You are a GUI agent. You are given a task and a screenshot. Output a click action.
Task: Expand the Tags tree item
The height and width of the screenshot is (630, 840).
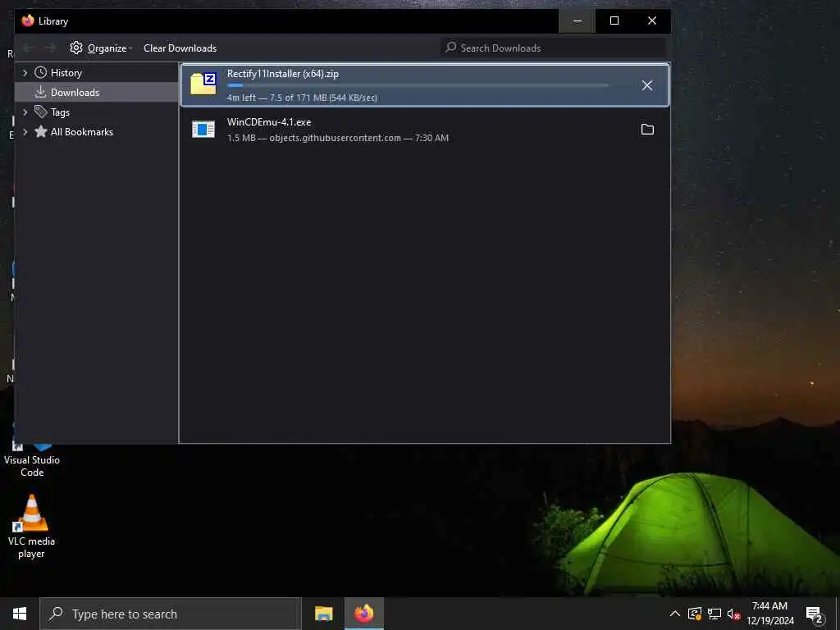pyautogui.click(x=25, y=112)
